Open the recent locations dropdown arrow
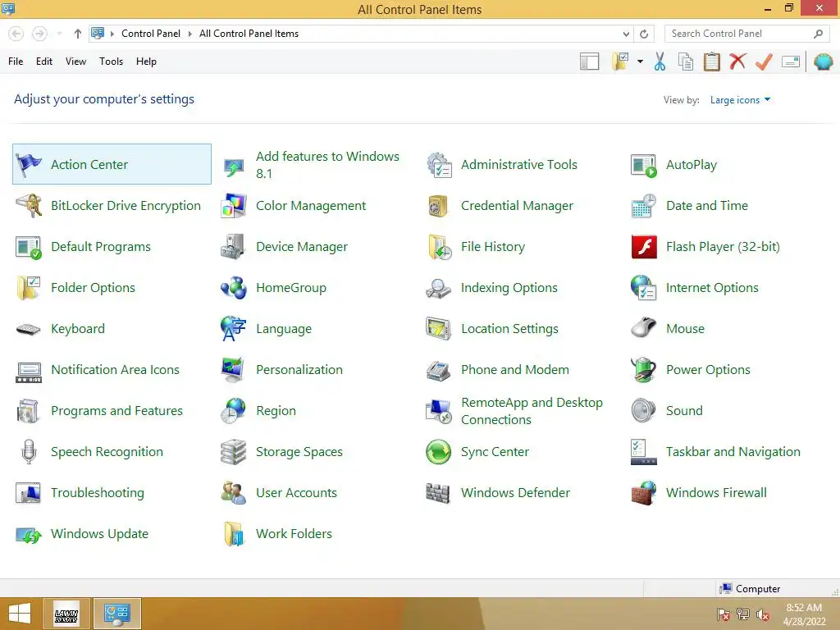 click(59, 34)
